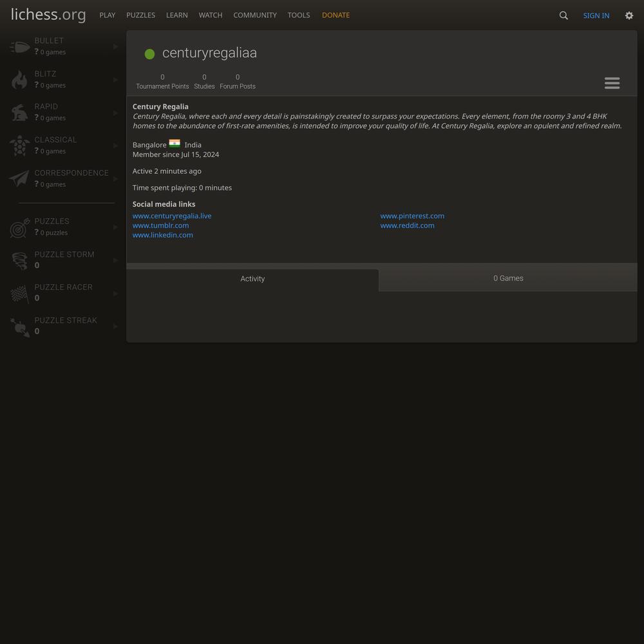This screenshot has height=644, width=644.
Task: Open the PLAY menu
Action: point(107,15)
